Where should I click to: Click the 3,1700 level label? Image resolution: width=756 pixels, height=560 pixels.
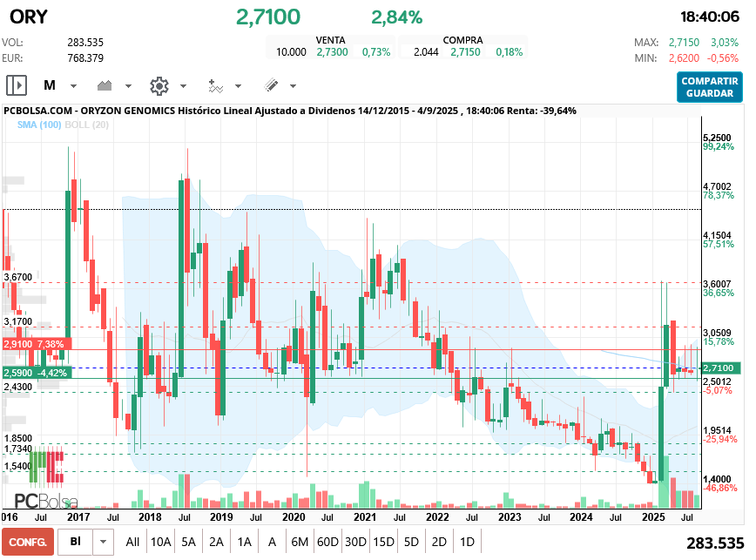pos(17,321)
